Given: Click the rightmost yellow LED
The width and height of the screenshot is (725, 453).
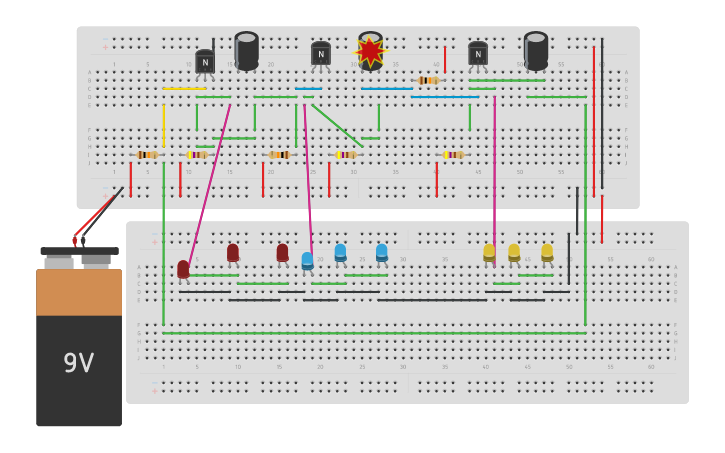Looking at the screenshot, I should (x=547, y=253).
